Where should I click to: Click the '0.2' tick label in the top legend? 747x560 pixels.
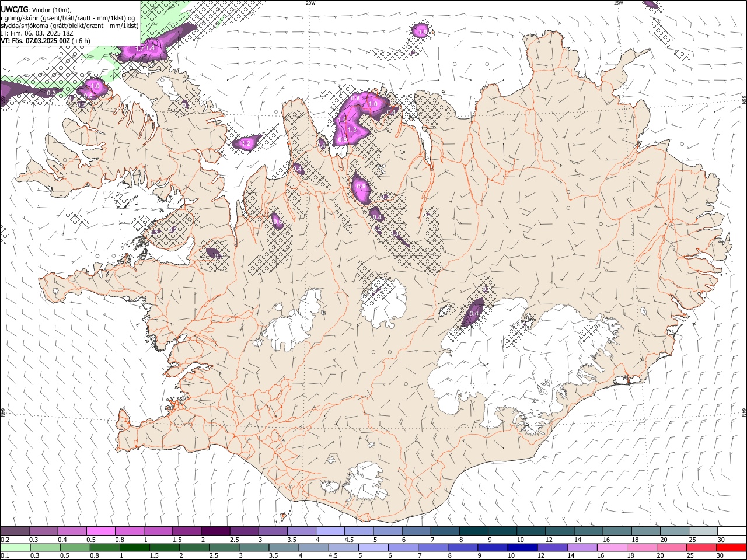5,540
